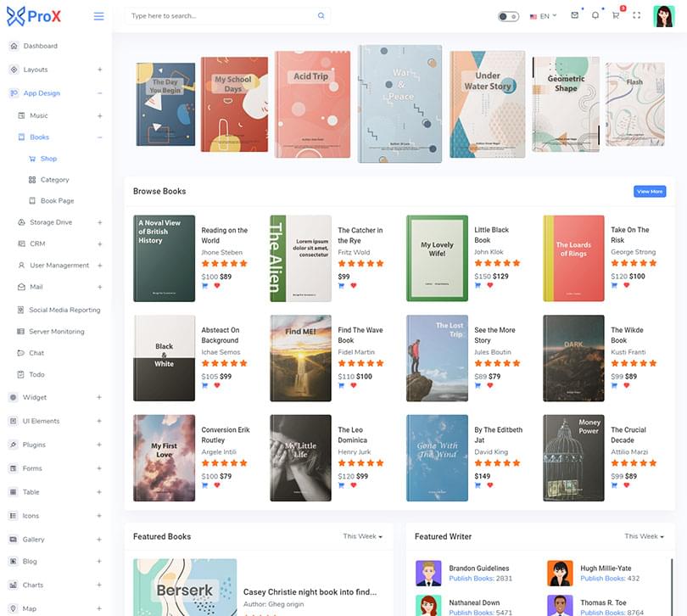Add 'Reading on the World' to cart

[x=205, y=286]
